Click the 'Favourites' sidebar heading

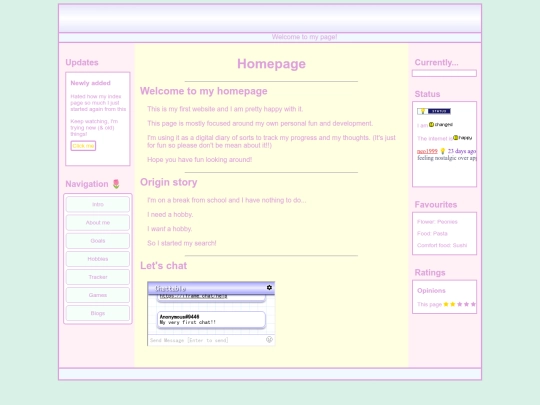point(436,205)
